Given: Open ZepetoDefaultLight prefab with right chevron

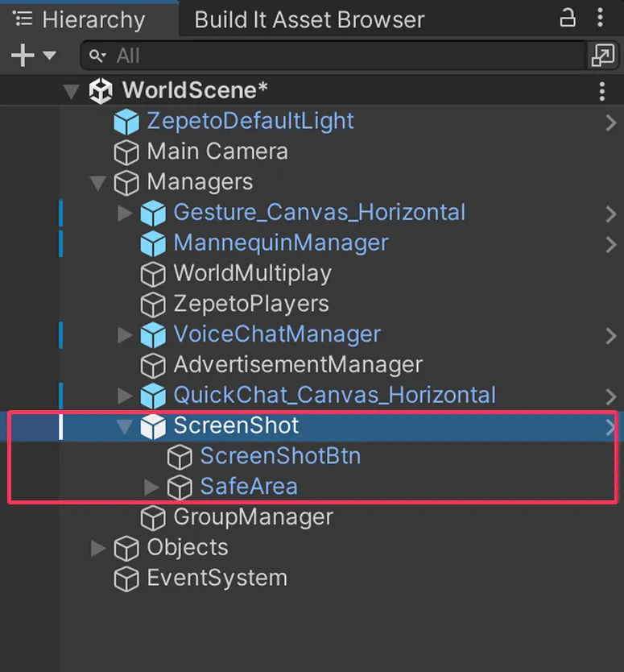Looking at the screenshot, I should [611, 123].
